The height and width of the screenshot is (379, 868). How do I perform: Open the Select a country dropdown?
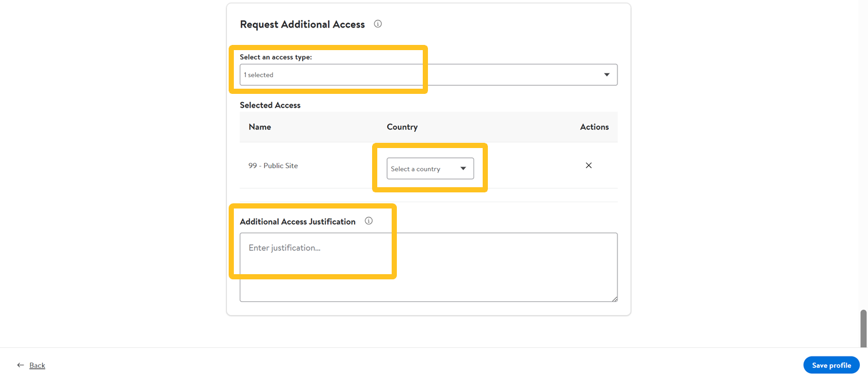coord(430,169)
